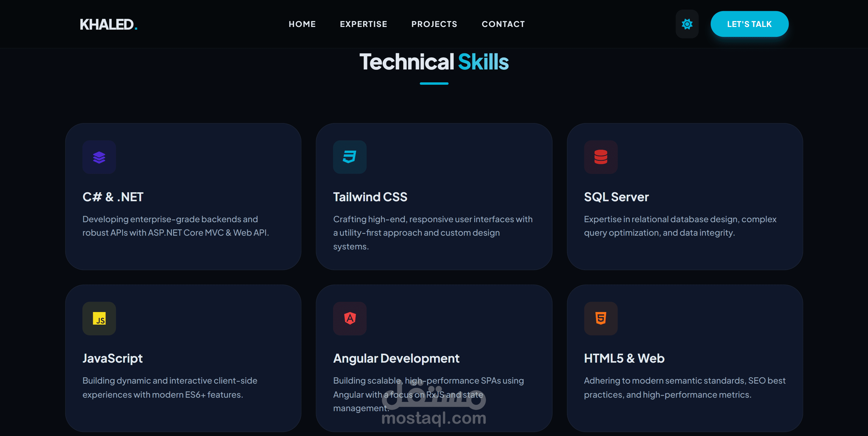Click the yellow JS icon
868x436 pixels.
tap(99, 318)
